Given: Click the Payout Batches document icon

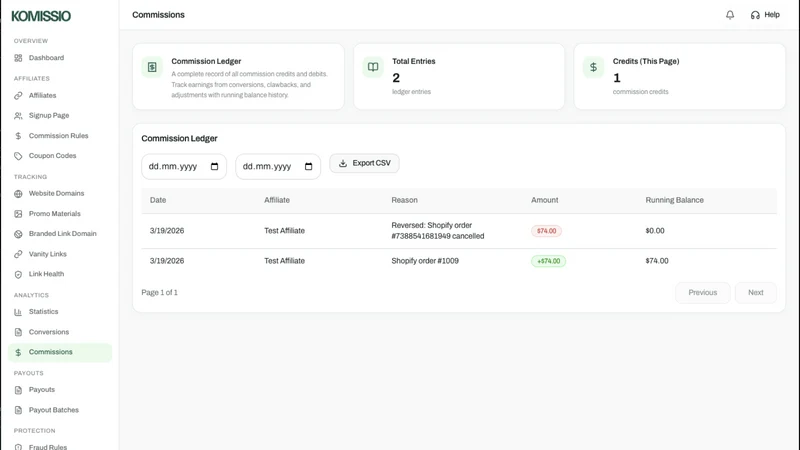Looking at the screenshot, I should point(18,410).
